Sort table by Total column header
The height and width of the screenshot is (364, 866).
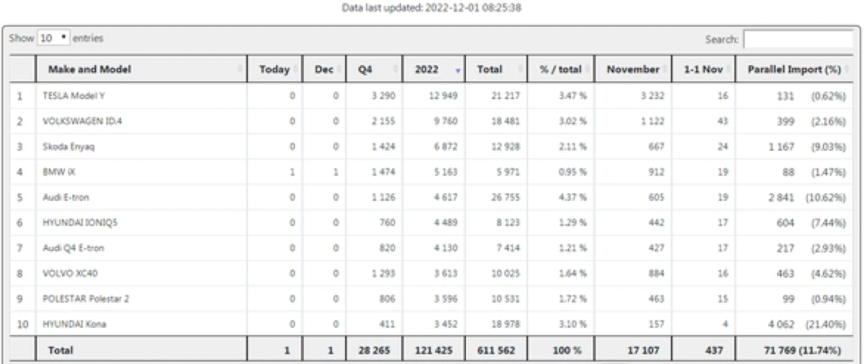click(497, 70)
